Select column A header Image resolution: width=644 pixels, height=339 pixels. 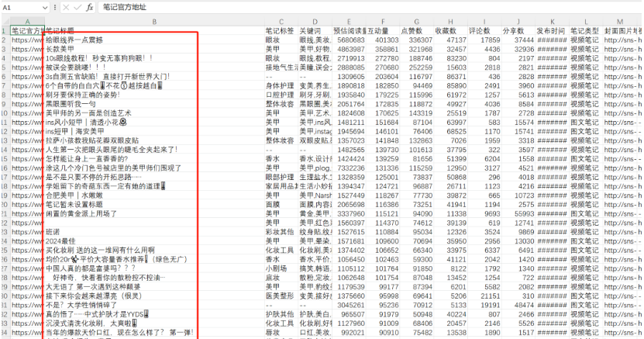coord(27,22)
